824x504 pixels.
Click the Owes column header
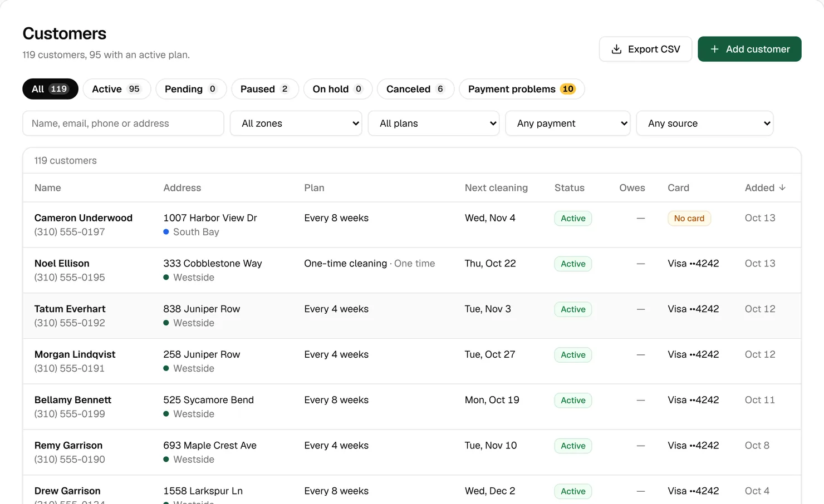coord(632,188)
